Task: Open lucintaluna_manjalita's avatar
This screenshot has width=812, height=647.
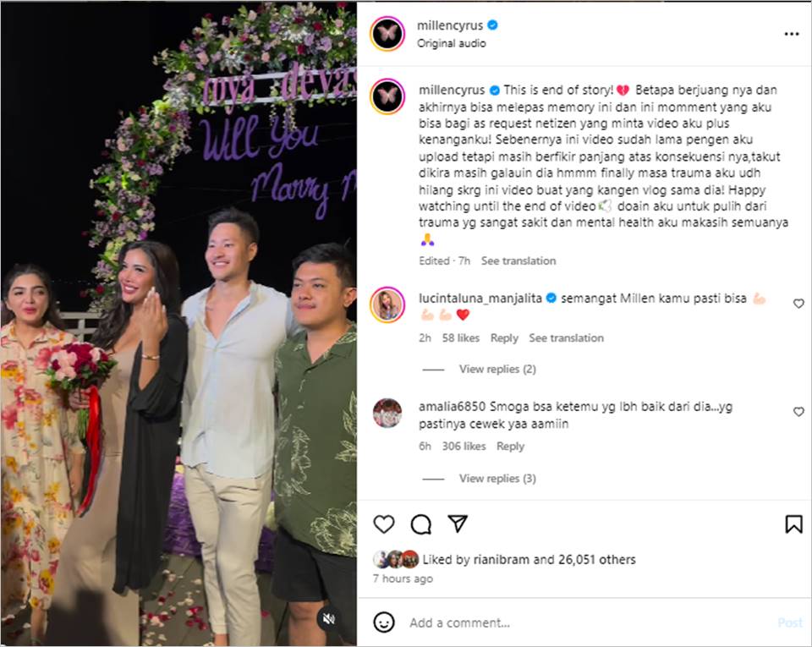Action: (387, 304)
